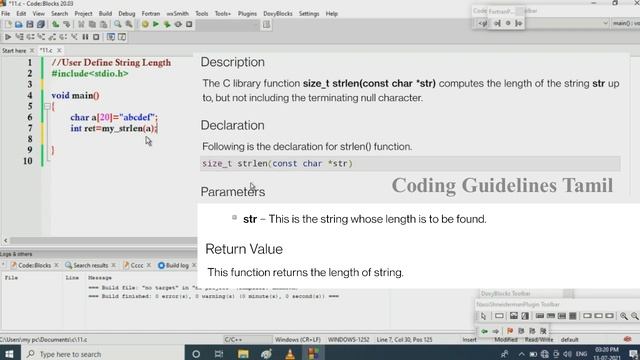Click the Save file toolbar icon
This screenshot has width=640, height=360.
click(30, 24)
